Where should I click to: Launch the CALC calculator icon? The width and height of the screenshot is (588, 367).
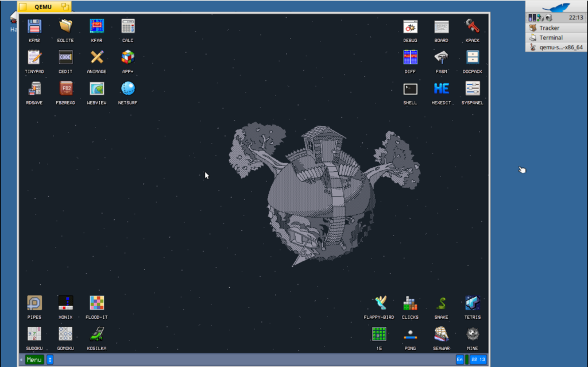tap(127, 26)
